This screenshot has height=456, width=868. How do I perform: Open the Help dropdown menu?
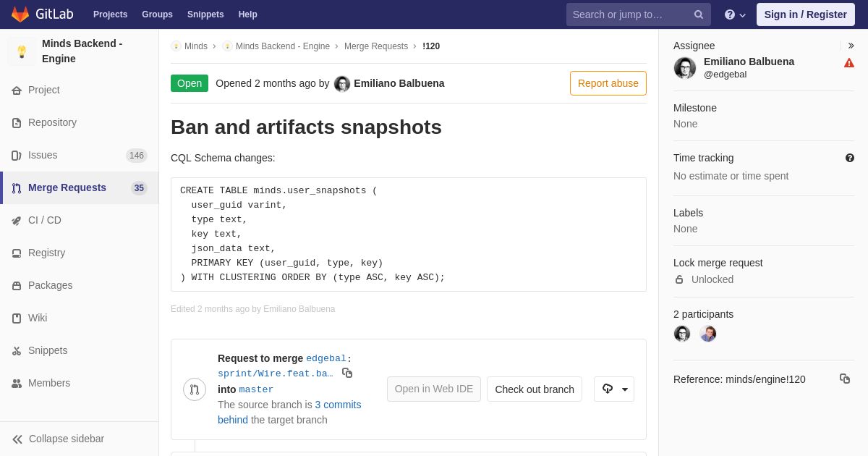click(735, 14)
